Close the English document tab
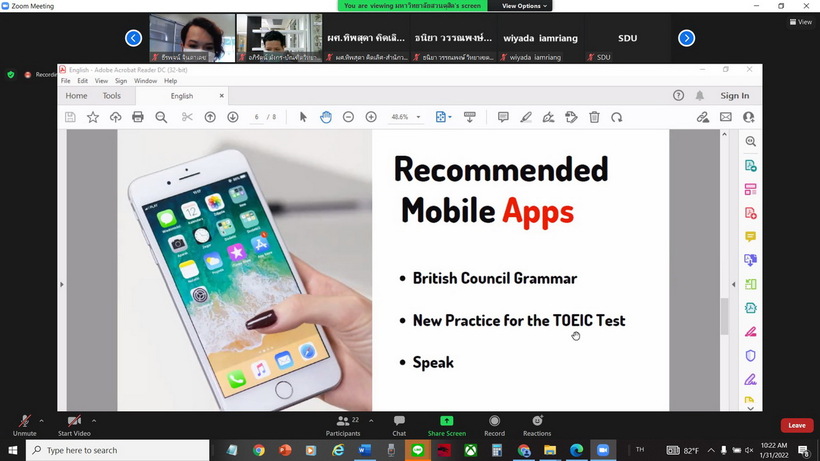The width and height of the screenshot is (820, 461). click(222, 96)
